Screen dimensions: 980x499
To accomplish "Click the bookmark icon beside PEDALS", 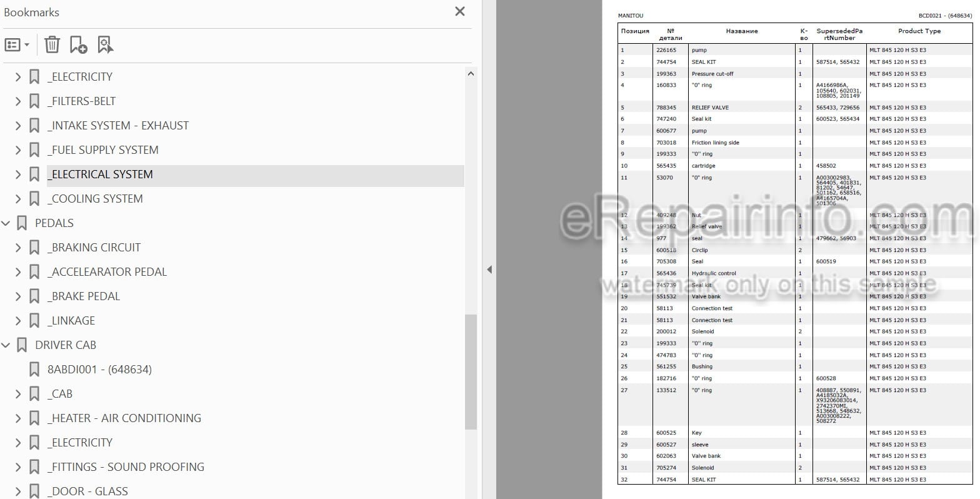I will pyautogui.click(x=22, y=223).
